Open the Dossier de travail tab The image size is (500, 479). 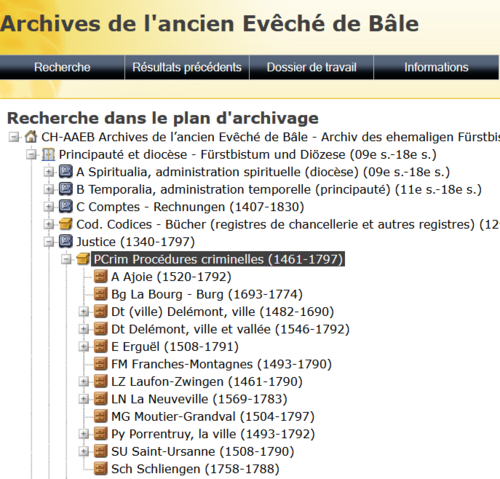point(311,67)
